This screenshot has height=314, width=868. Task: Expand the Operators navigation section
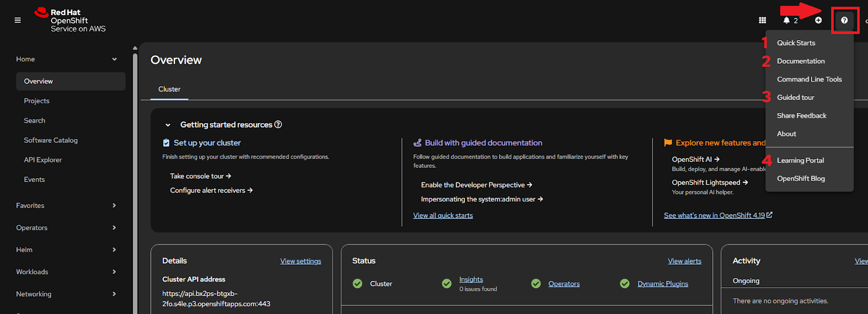click(x=114, y=228)
